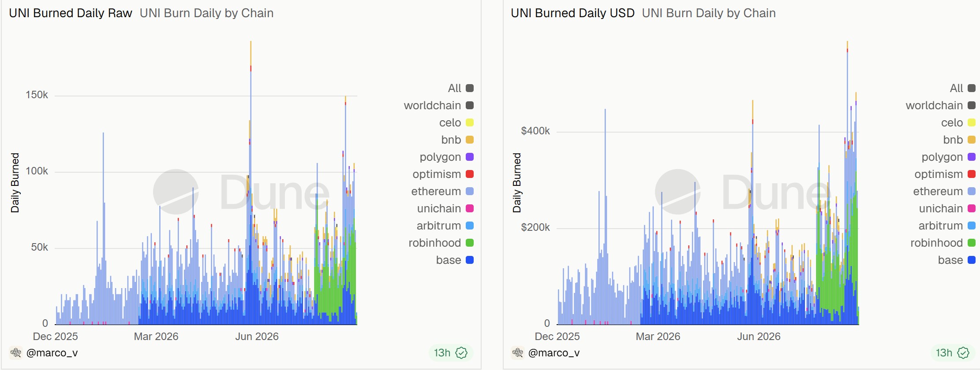
Task: Hide the arbitrum series in left chart legend
Action: point(445,226)
